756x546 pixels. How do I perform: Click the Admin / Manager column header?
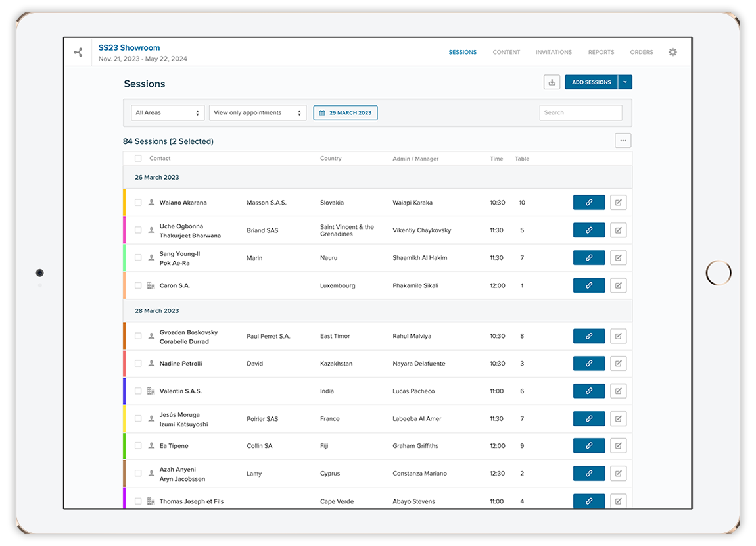415,159
